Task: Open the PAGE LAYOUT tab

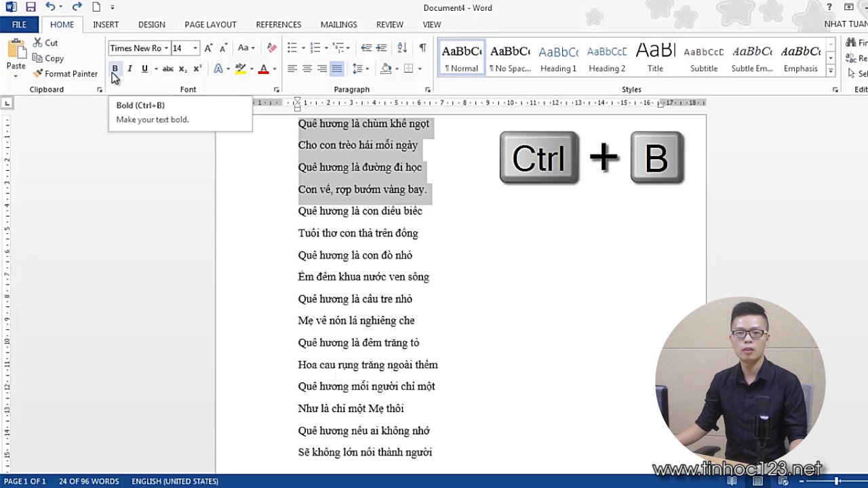Action: 210,24
